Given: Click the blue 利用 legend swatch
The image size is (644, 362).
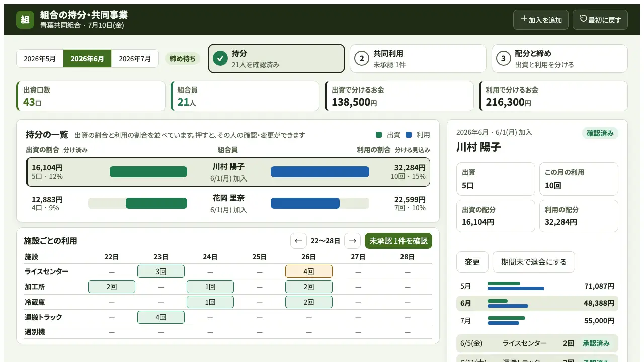Looking at the screenshot, I should 409,135.
